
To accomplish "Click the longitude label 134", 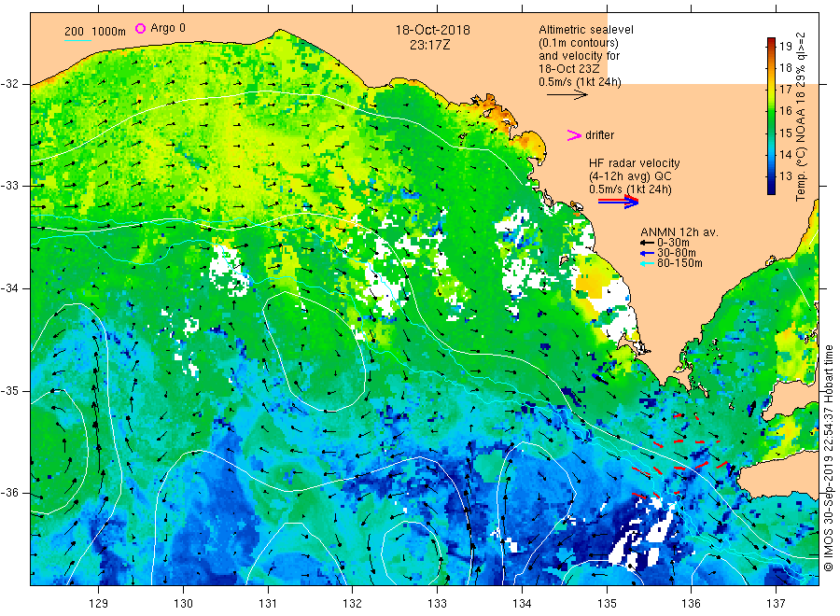I will coord(522,604).
